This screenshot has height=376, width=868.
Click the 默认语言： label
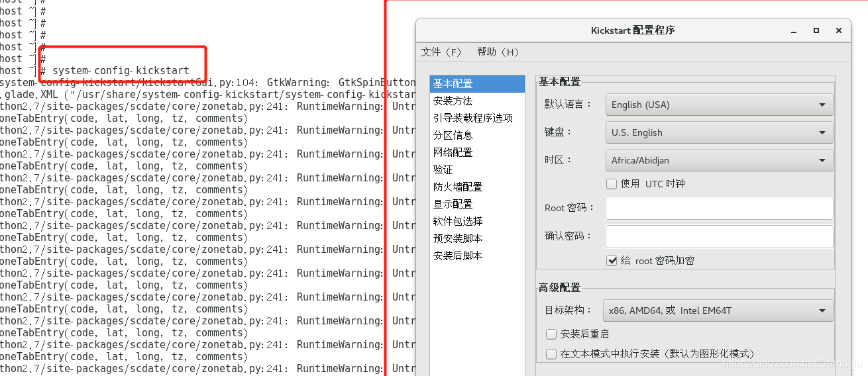569,105
